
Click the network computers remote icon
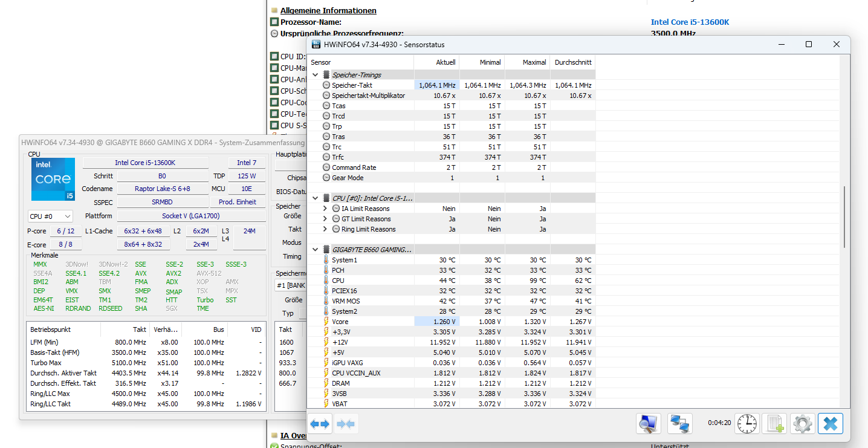click(x=680, y=423)
